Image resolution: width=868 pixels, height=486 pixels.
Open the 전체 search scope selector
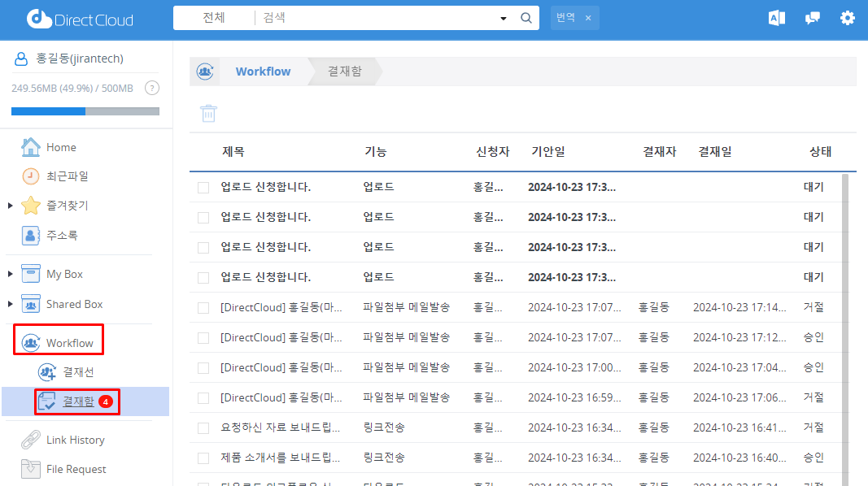click(214, 18)
